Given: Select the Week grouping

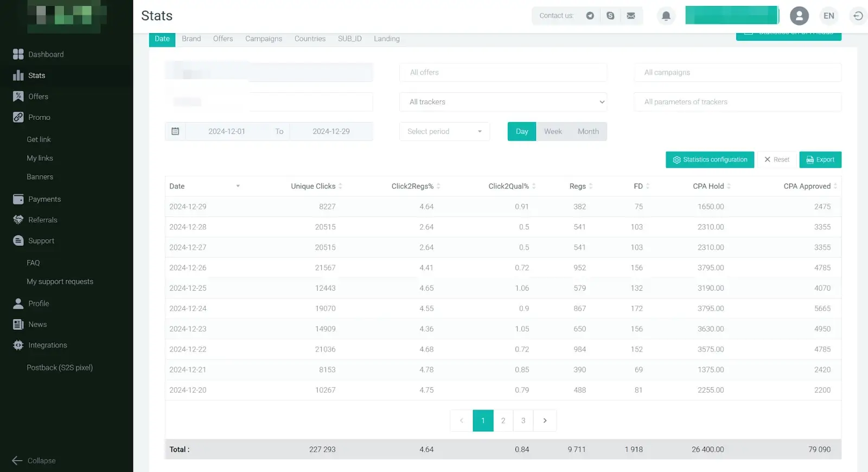Looking at the screenshot, I should pos(553,131).
